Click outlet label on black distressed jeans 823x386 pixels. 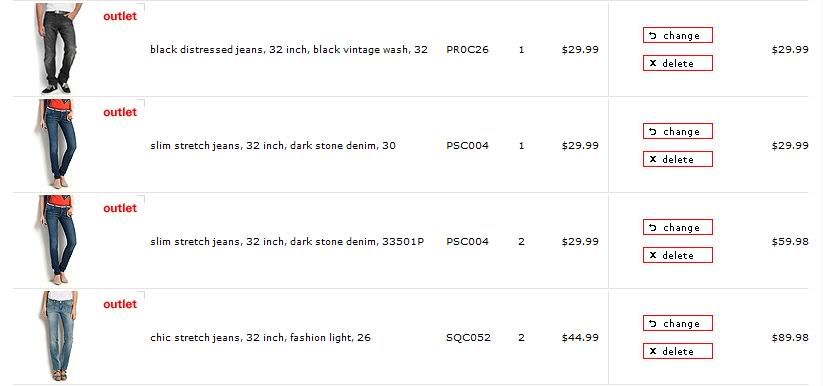(x=120, y=16)
